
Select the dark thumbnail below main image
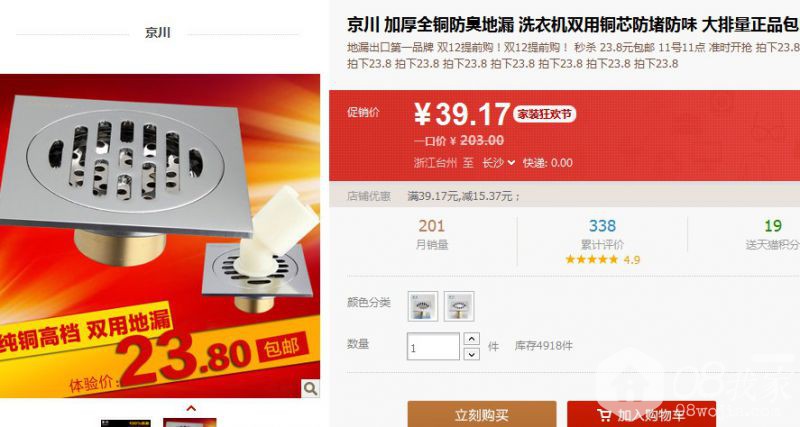pyautogui.click(x=126, y=423)
